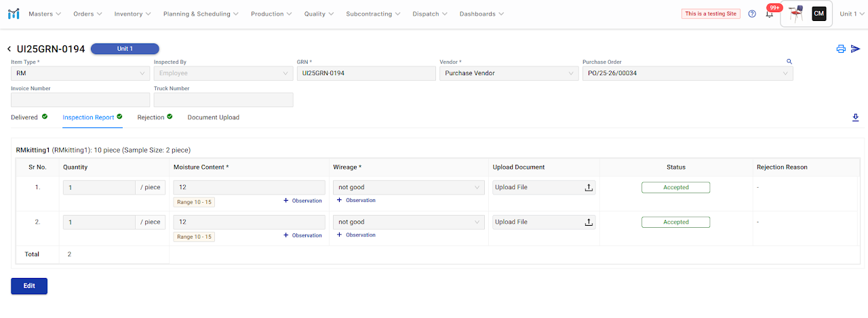Click the Edit button
This screenshot has height=318, width=868.
pyautogui.click(x=29, y=286)
